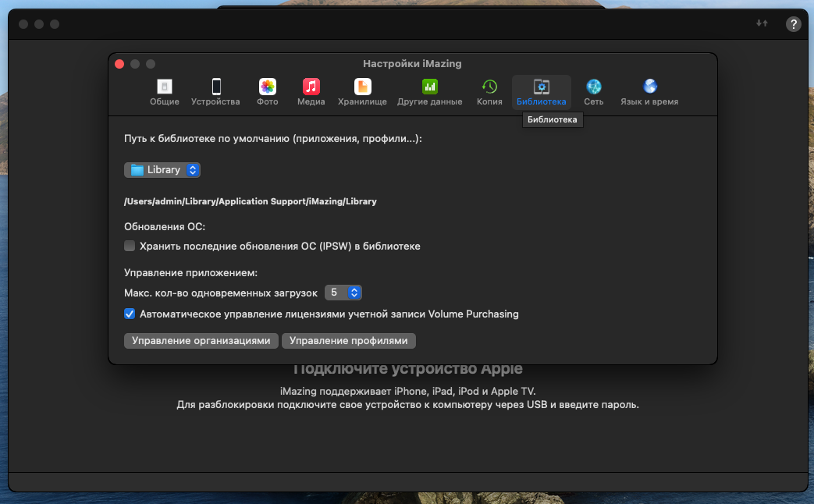Viewport: 814px width, 504px height.
Task: Click the transfers arrows icon in title bar
Action: pos(762,24)
